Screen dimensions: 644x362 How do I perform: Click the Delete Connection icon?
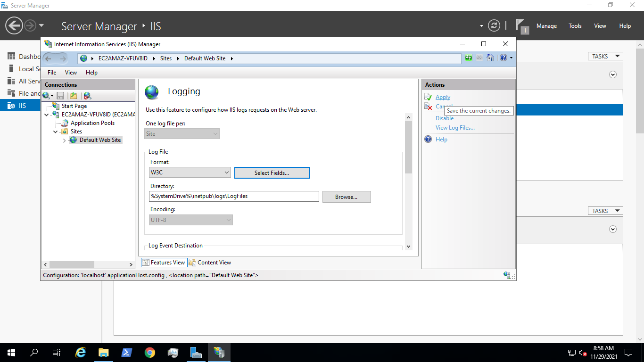87,95
